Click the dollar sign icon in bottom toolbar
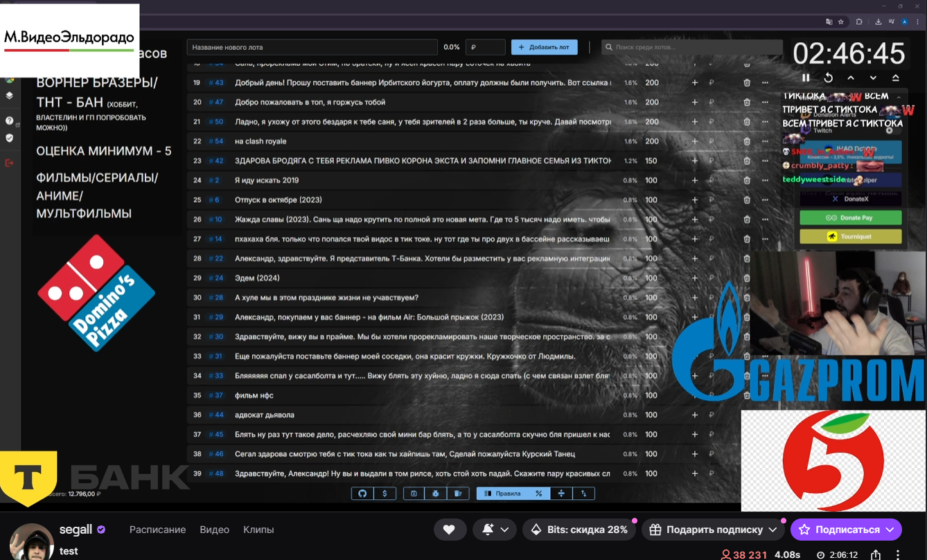The width and height of the screenshot is (927, 560). (x=385, y=494)
